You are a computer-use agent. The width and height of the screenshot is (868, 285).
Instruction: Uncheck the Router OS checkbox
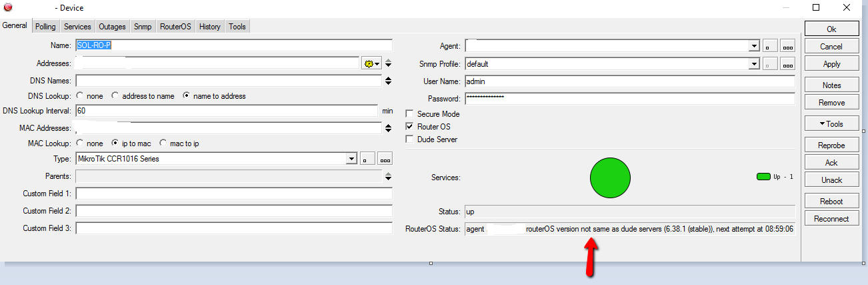click(x=410, y=127)
